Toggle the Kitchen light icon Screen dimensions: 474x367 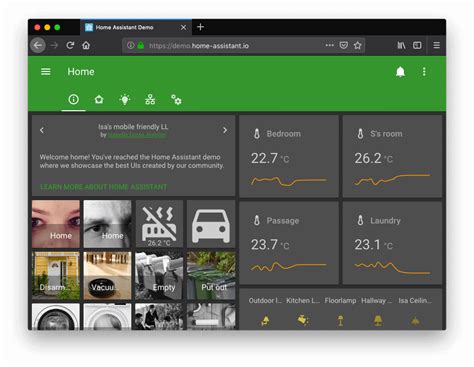(303, 320)
